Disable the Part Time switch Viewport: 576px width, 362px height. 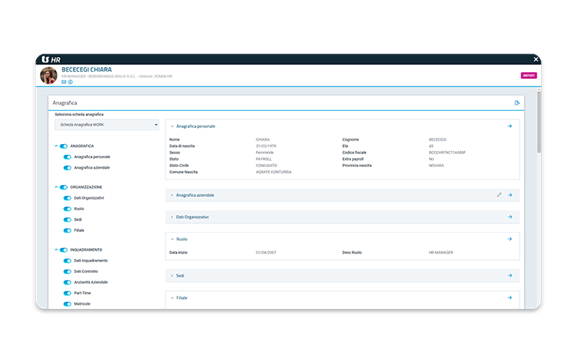(x=67, y=293)
